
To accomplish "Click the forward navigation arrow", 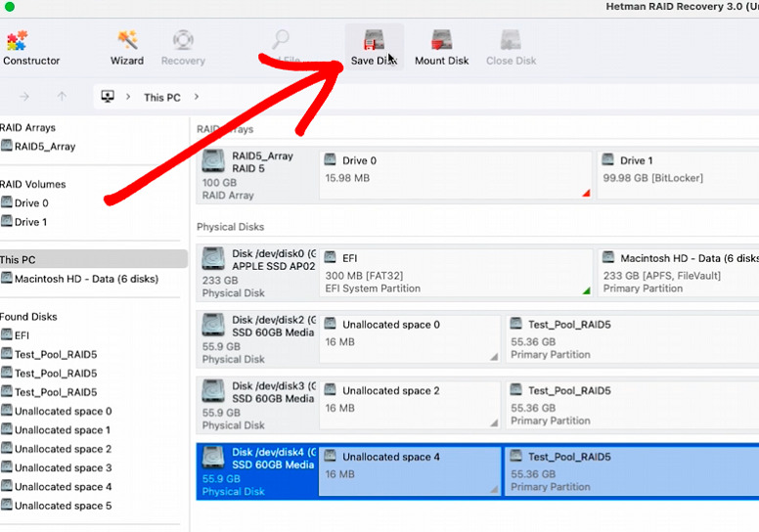I will pos(24,97).
